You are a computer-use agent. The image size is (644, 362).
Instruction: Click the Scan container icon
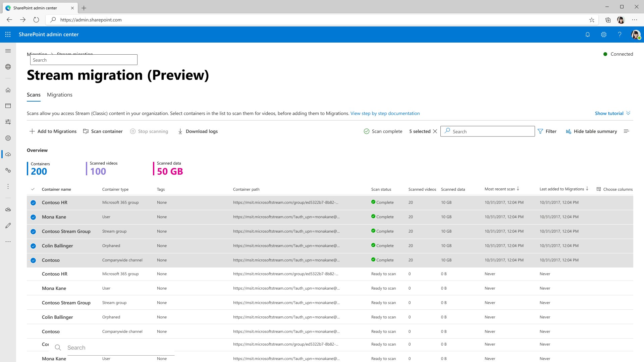(x=86, y=131)
